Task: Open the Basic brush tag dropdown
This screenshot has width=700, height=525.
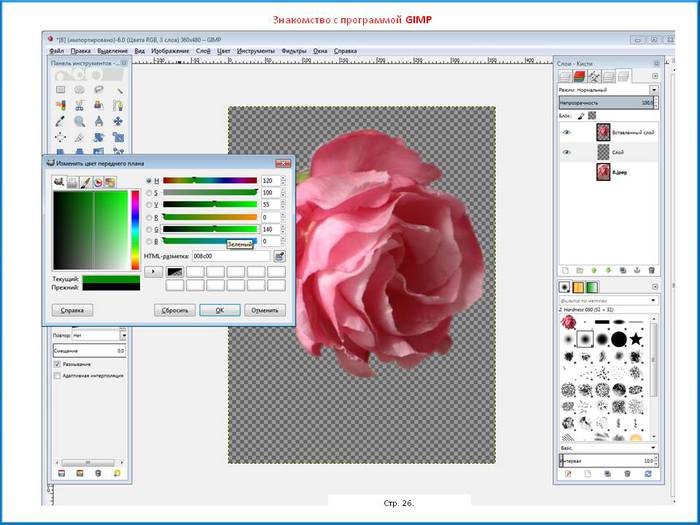Action: click(653, 448)
